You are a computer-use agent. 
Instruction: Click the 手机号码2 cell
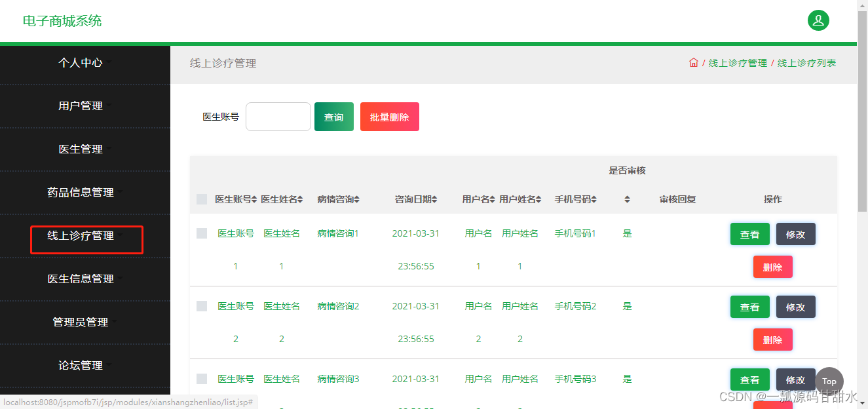pyautogui.click(x=575, y=306)
